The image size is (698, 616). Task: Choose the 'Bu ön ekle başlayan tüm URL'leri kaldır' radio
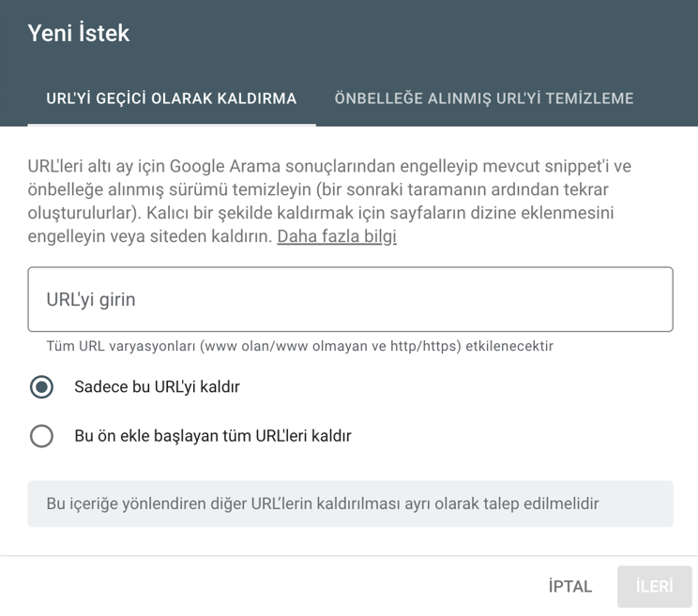coord(41,436)
